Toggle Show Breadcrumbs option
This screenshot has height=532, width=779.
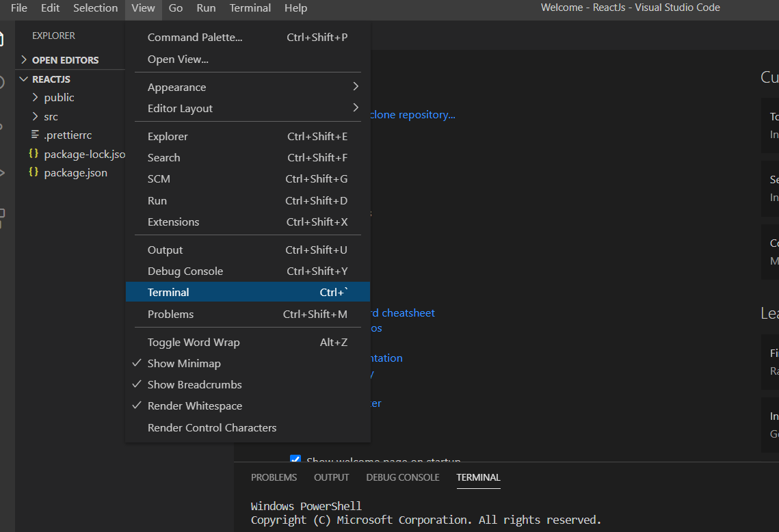coord(248,384)
